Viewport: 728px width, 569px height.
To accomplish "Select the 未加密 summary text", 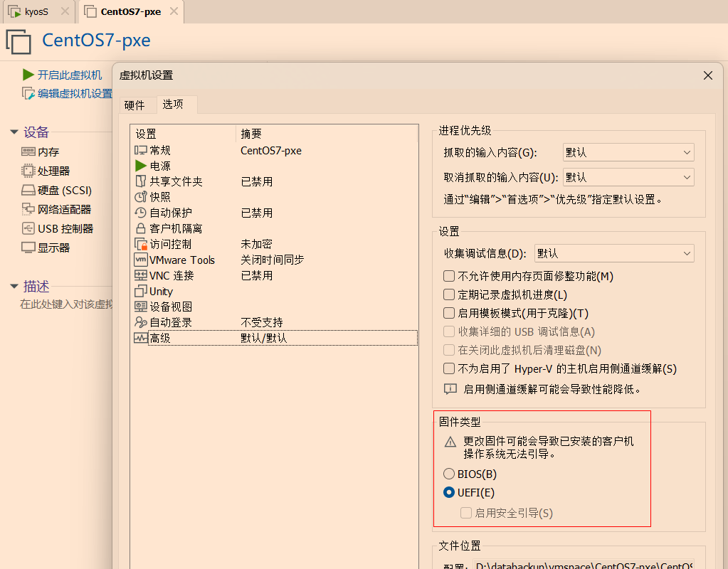I will point(256,244).
